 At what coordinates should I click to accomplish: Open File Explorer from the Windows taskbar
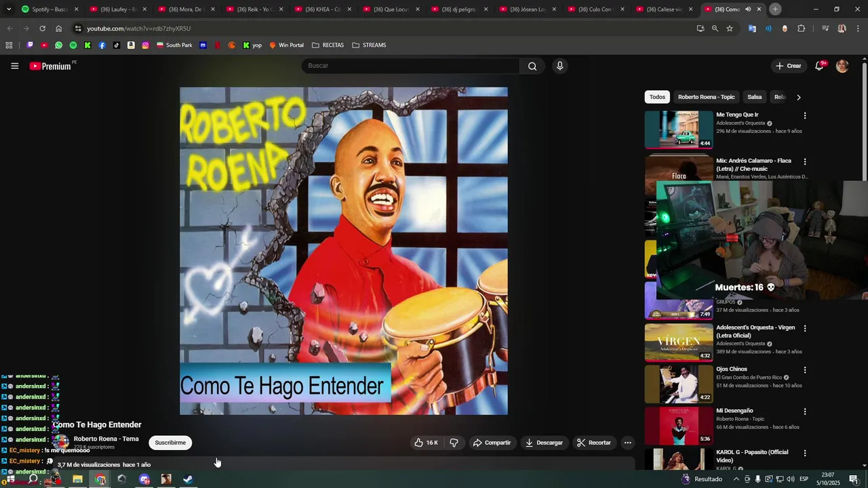pyautogui.click(x=77, y=479)
